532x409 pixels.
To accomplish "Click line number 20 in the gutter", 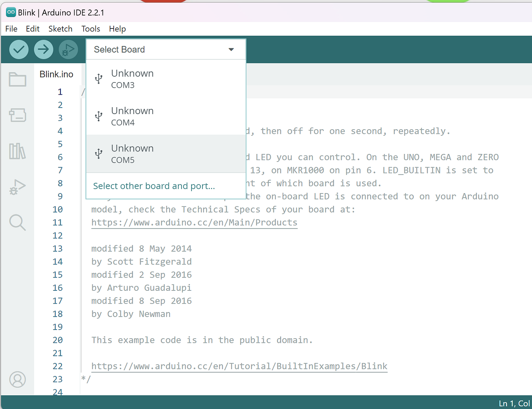I will (57, 340).
